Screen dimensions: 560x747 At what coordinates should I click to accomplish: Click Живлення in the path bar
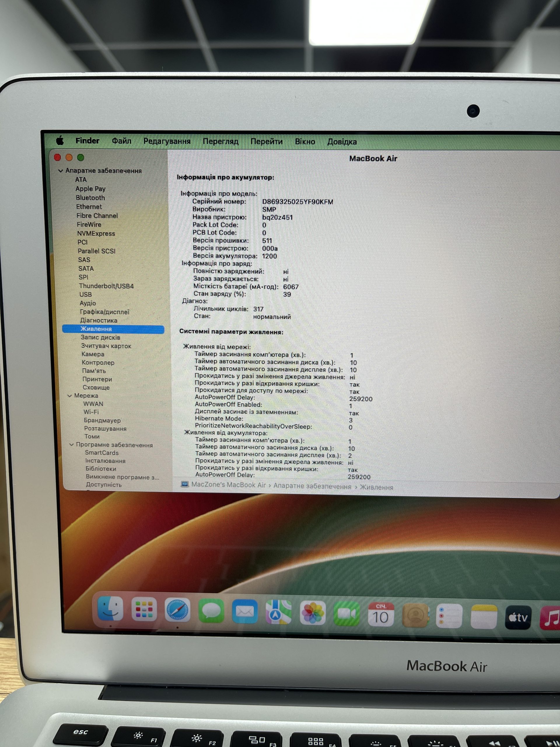(x=376, y=487)
